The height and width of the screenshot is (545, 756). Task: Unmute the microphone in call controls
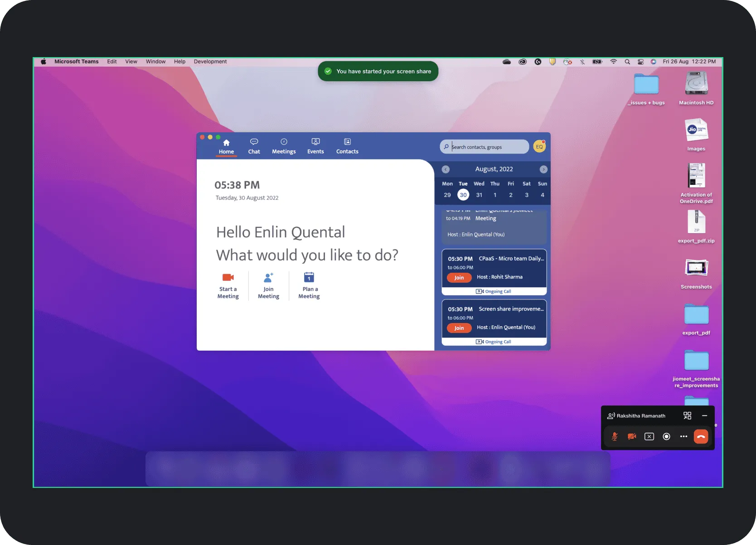(x=615, y=436)
